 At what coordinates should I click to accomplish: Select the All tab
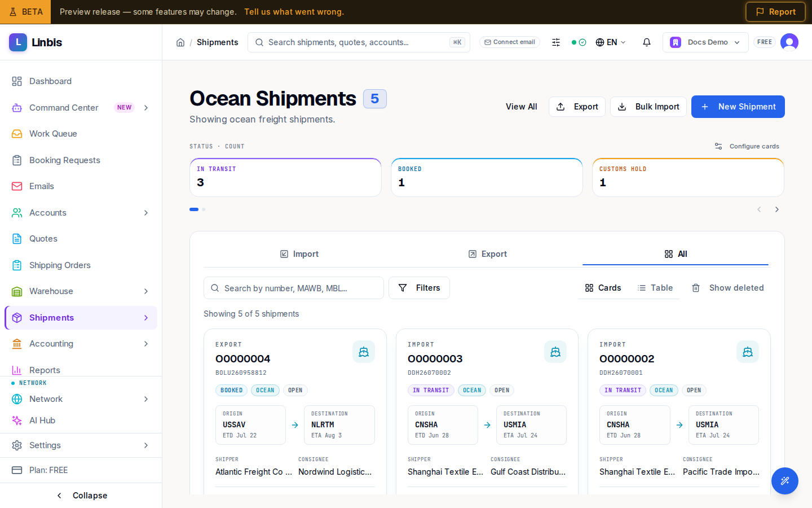(676, 254)
